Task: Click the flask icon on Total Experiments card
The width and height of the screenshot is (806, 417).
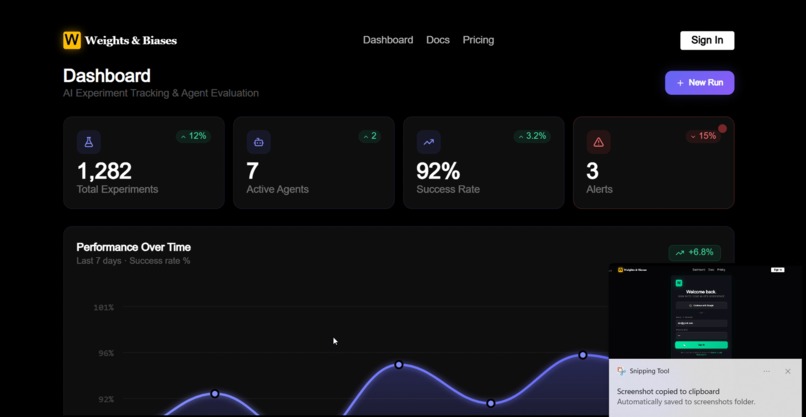Action: (x=89, y=142)
